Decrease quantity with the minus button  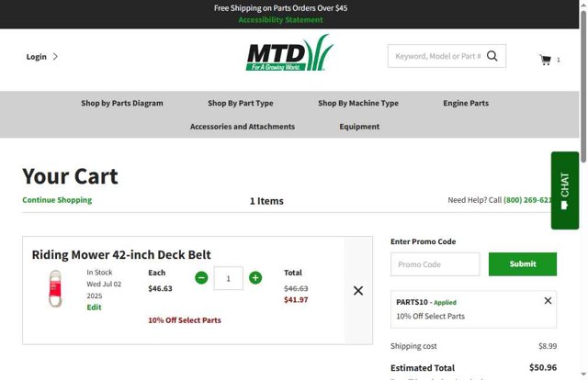point(201,278)
